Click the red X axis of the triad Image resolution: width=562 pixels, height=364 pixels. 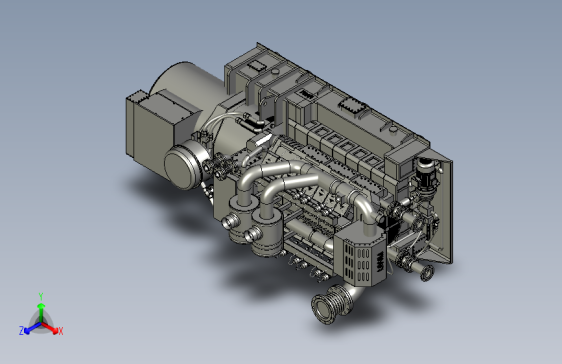50,327
